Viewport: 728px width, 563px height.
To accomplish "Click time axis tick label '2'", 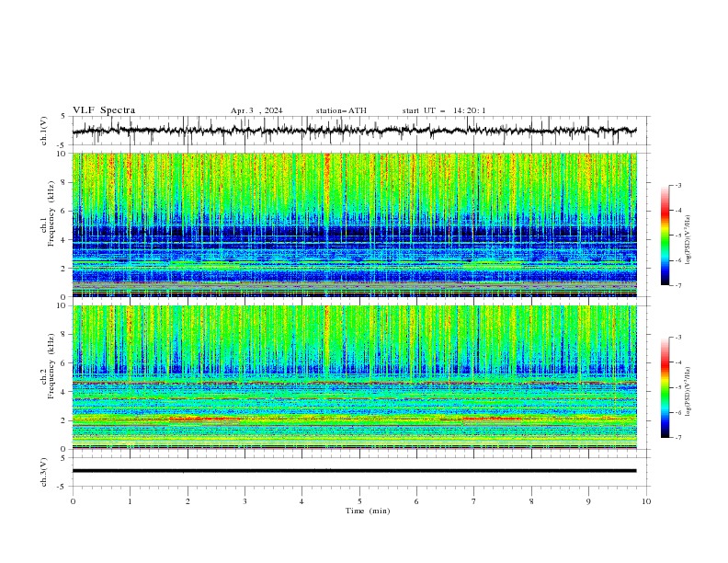I will click(x=188, y=501).
